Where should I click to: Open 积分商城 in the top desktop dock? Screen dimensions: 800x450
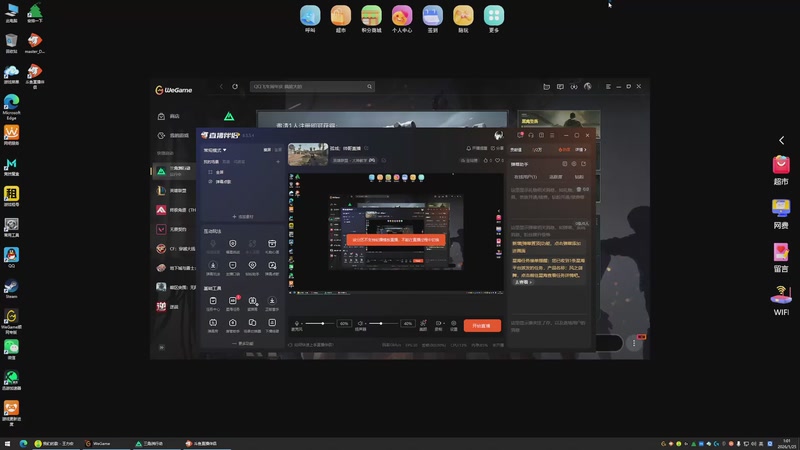pyautogui.click(x=371, y=19)
